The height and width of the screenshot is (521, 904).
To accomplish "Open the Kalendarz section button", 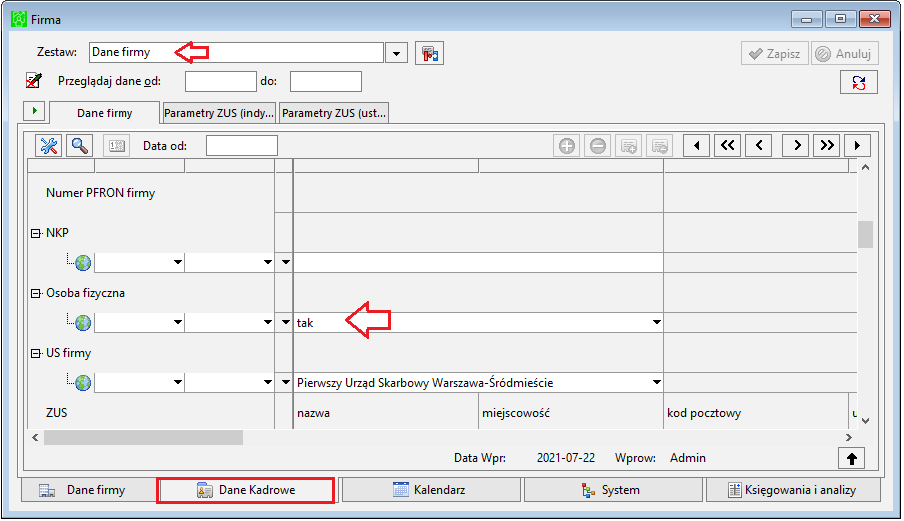I will pyautogui.click(x=431, y=490).
